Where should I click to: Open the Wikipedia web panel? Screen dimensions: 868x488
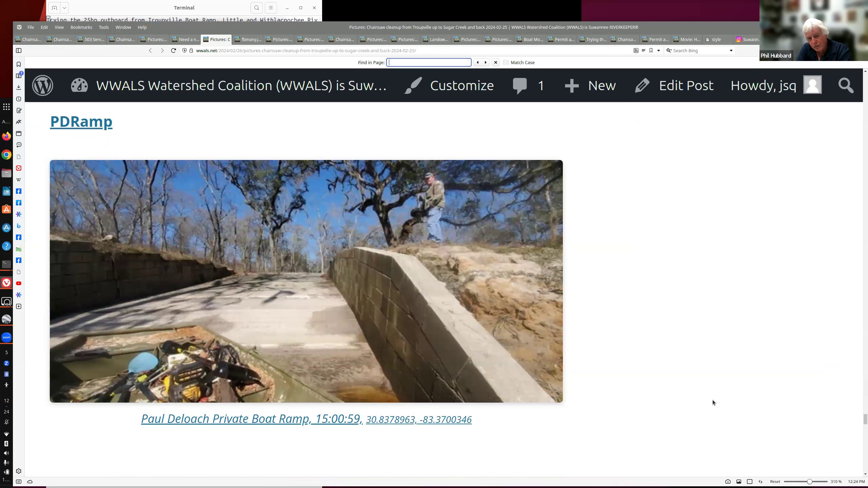tap(19, 180)
